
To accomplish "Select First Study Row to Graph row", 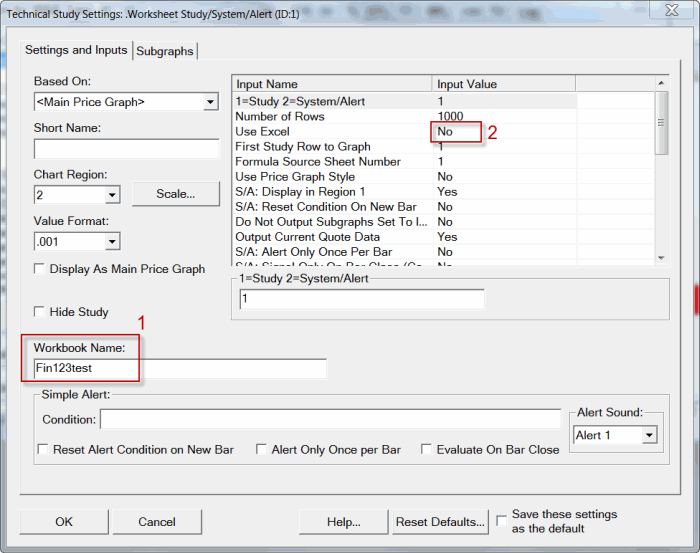I will coord(404,146).
